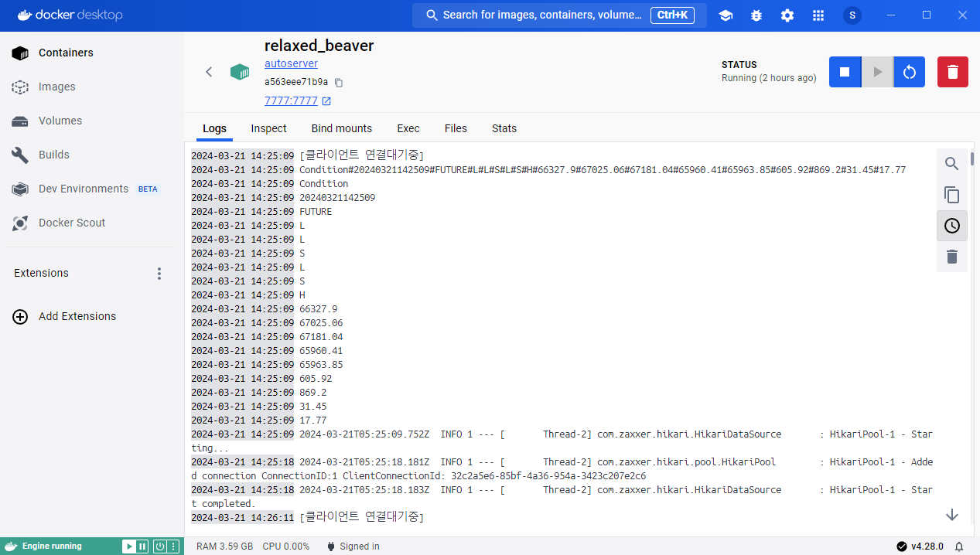Open port link 7777:7777
The image size is (980, 555).
(291, 101)
